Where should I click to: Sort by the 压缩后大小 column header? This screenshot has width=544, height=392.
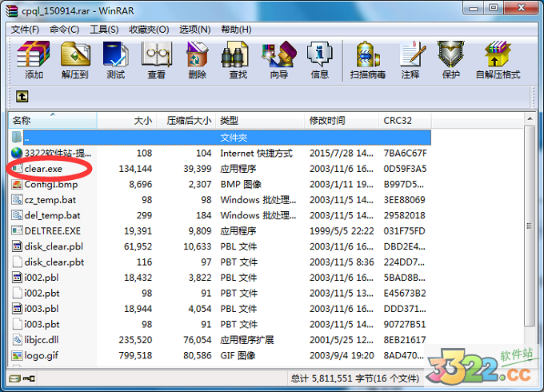tap(186, 120)
